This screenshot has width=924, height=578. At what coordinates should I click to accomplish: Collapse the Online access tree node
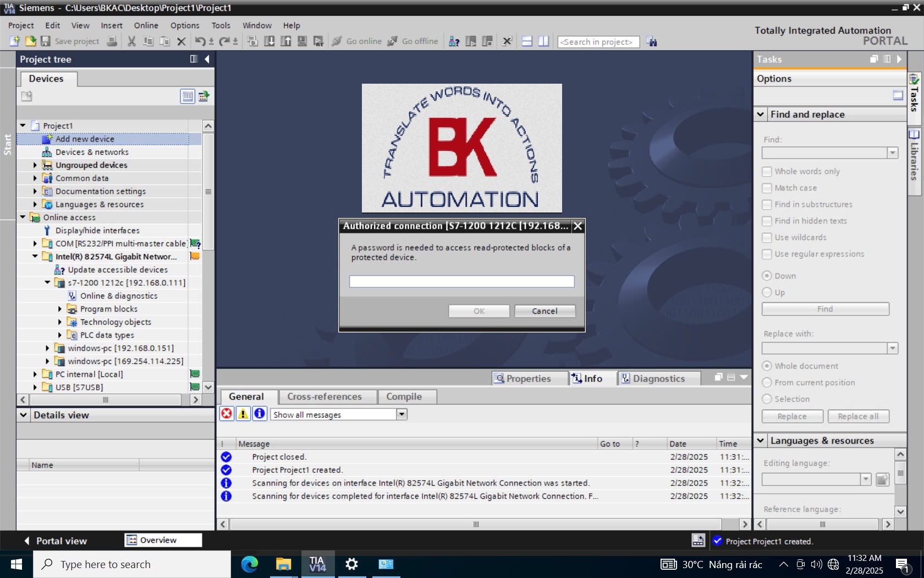click(x=23, y=217)
